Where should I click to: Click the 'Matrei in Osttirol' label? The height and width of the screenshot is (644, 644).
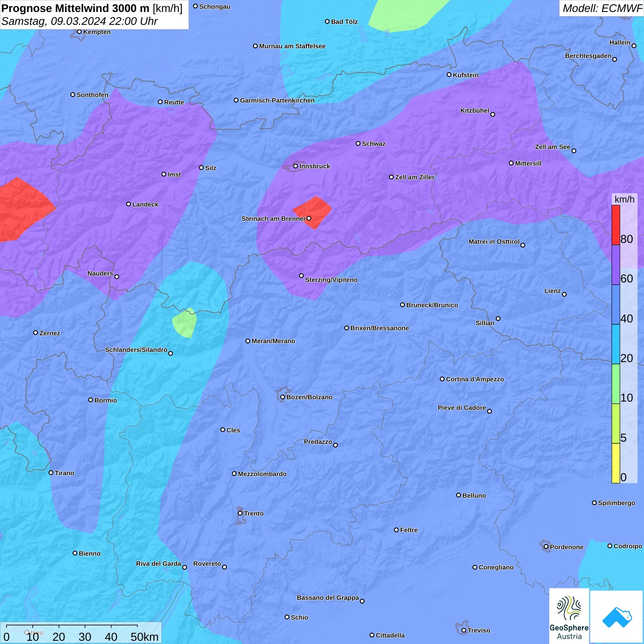point(494,241)
